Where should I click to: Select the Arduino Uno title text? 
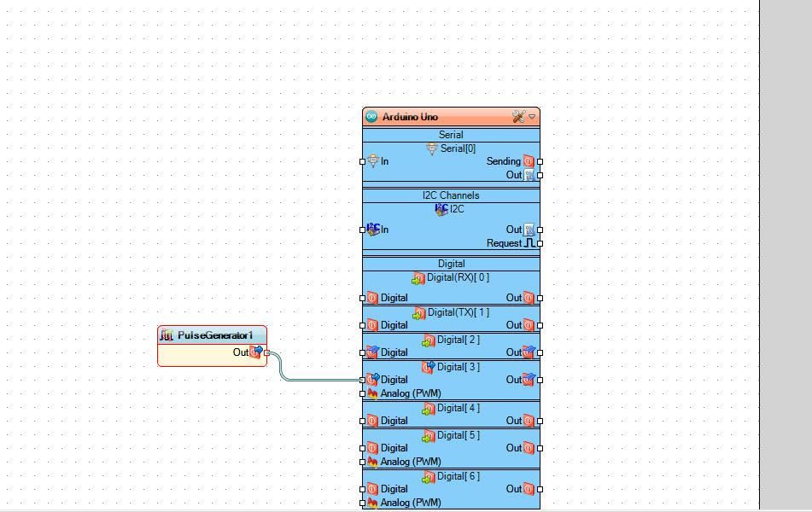pyautogui.click(x=410, y=117)
